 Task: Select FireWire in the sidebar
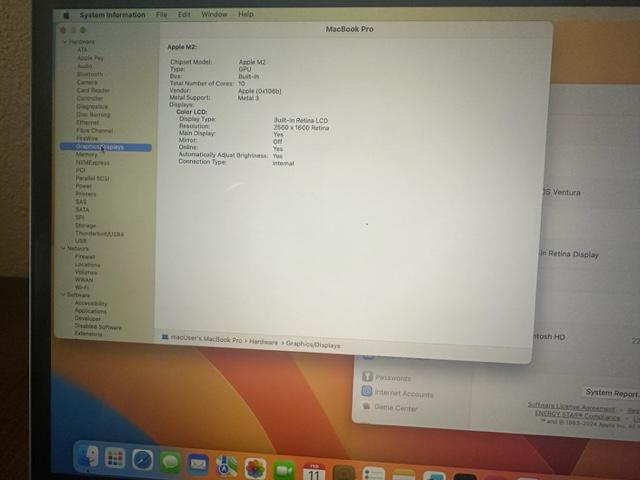click(87, 138)
